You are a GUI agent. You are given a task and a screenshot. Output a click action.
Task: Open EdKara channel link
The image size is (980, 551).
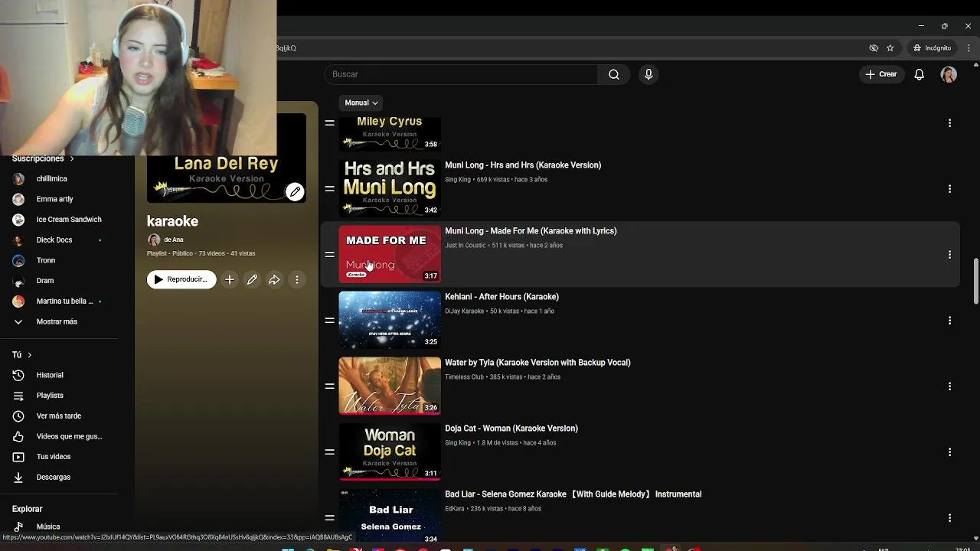pos(455,509)
